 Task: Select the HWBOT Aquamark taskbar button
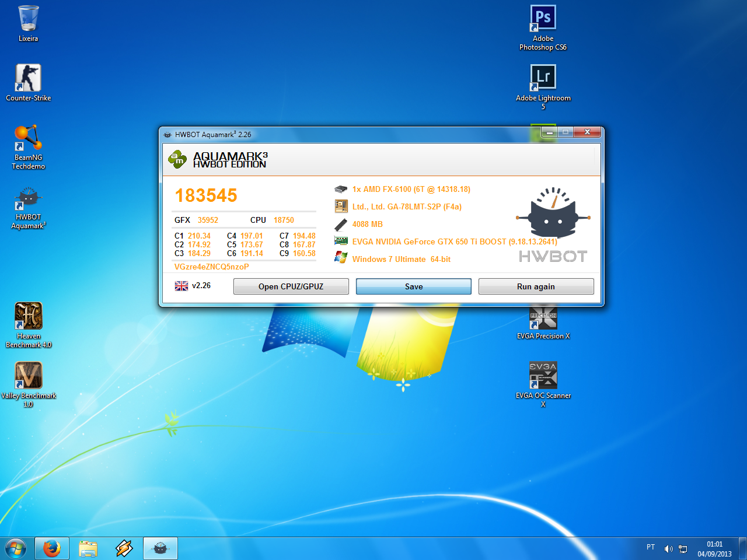pyautogui.click(x=160, y=548)
